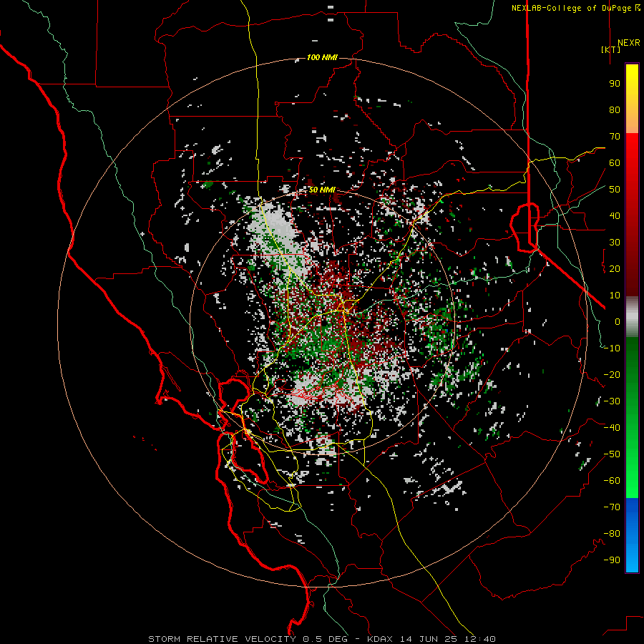Click the 90 value on the velocity scale
The width and height of the screenshot is (644, 644).
(x=615, y=84)
